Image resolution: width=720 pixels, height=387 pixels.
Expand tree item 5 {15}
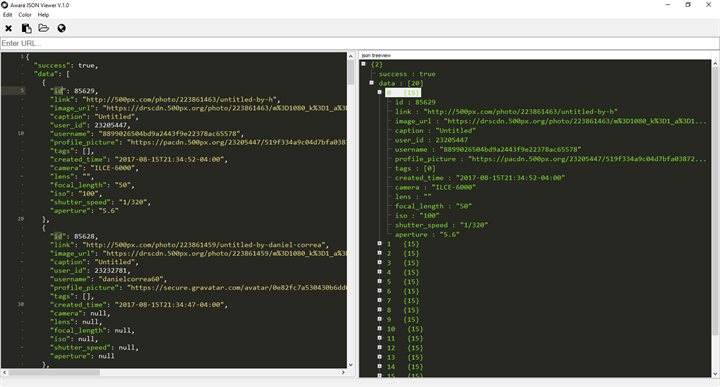[380, 281]
